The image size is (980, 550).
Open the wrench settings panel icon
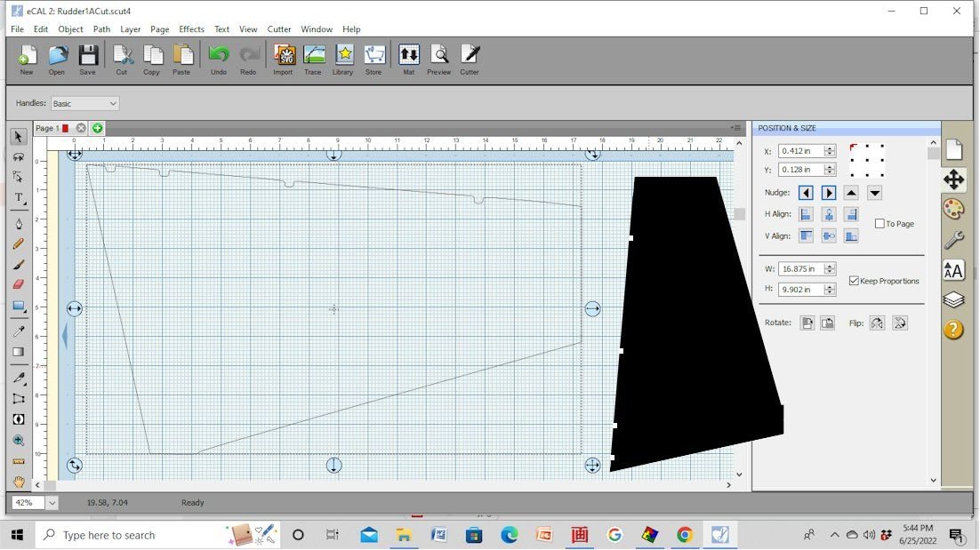click(953, 240)
